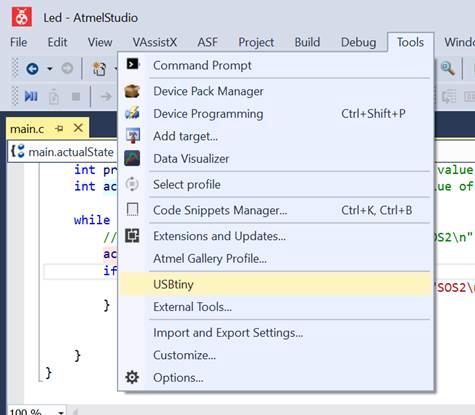Open the Project menu

(x=256, y=42)
